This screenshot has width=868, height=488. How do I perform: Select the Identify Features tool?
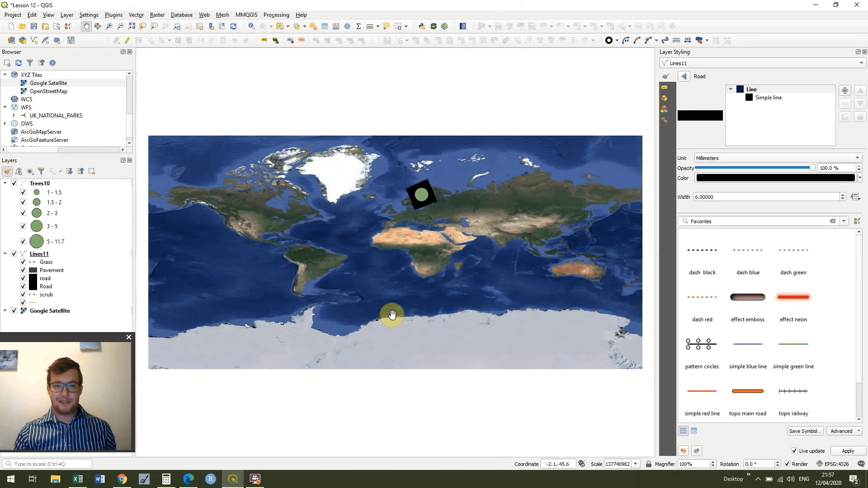(251, 26)
